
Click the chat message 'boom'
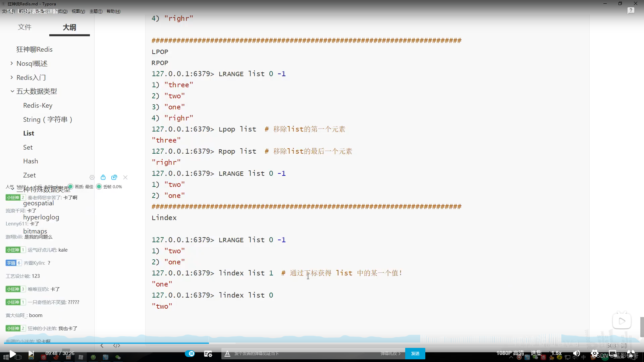click(36, 315)
